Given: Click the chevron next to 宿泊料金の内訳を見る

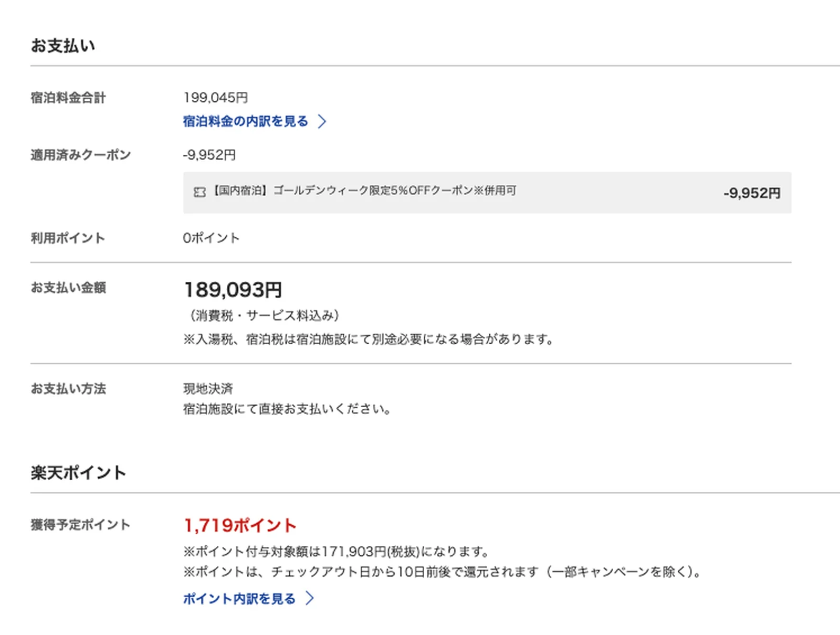Looking at the screenshot, I should (x=322, y=121).
